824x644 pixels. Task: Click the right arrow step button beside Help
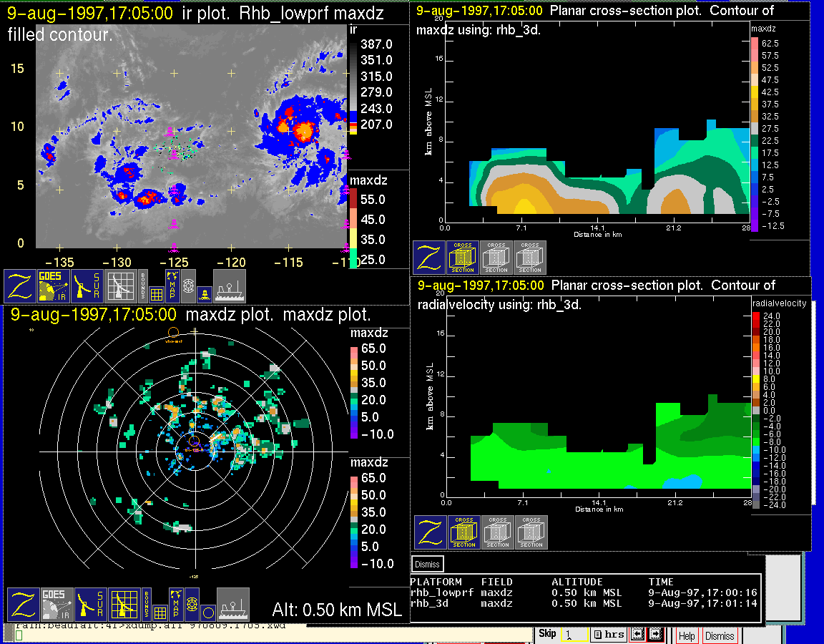pos(656,635)
